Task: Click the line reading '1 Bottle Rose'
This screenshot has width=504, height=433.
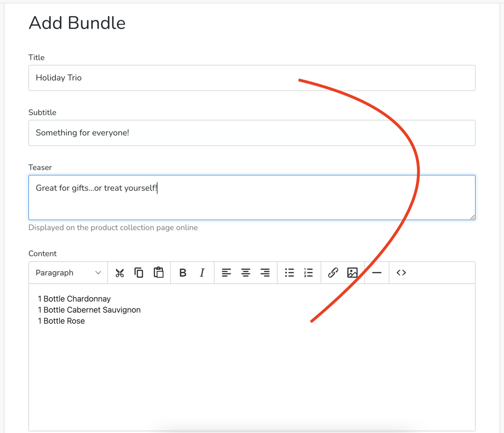Action: (61, 321)
